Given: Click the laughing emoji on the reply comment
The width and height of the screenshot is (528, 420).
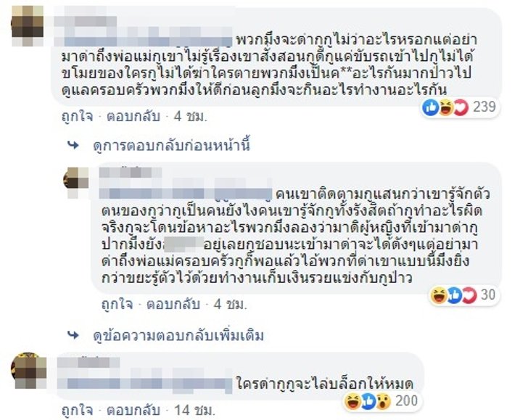Looking at the screenshot, I should click(439, 295).
